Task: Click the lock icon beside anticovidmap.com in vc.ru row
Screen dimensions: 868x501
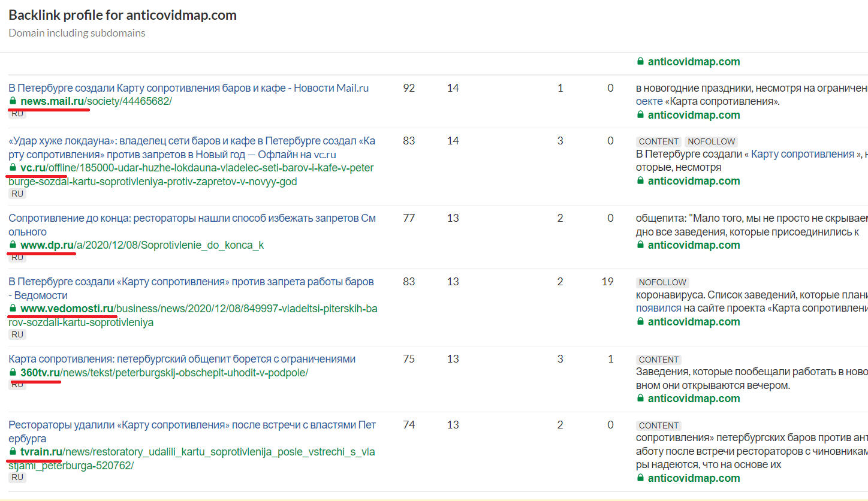Action: [x=640, y=181]
